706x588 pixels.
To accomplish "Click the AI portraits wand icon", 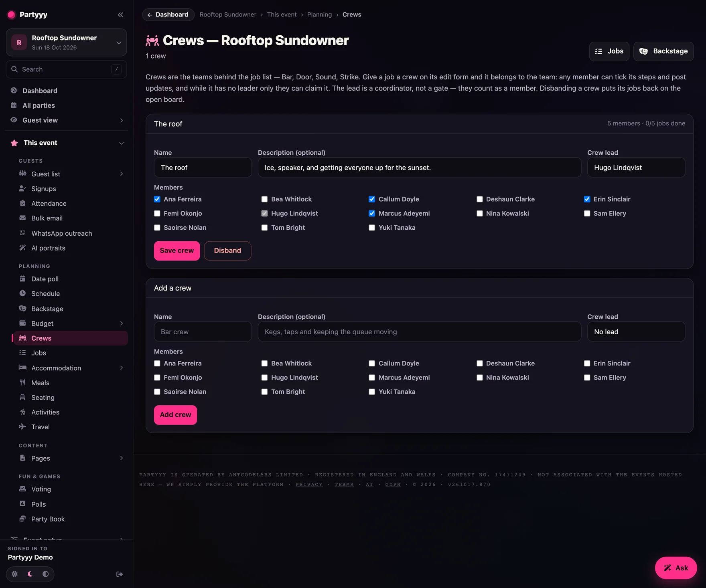I will click(22, 248).
